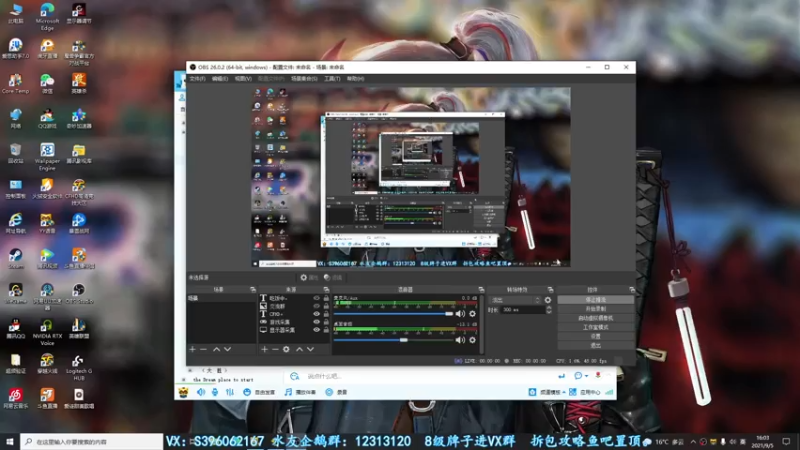Screen dimensions: 800x450
Task: Pop out the Sources dock panel
Action: [326, 289]
